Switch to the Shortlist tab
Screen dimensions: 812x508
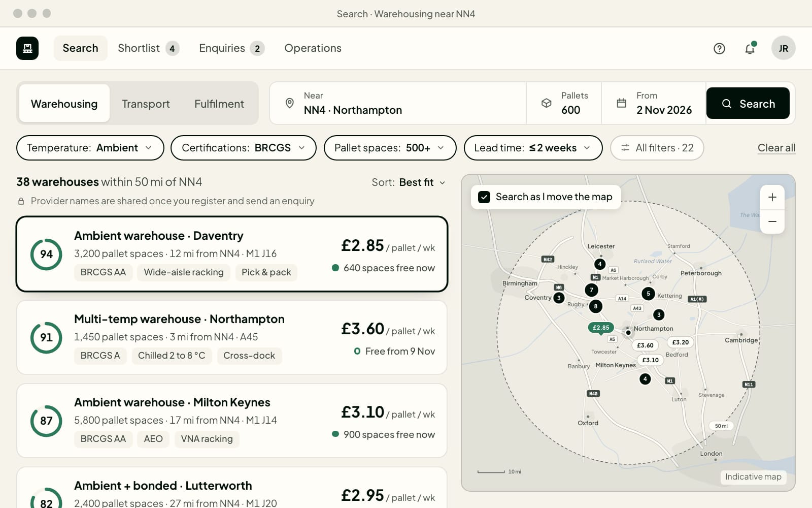click(148, 48)
